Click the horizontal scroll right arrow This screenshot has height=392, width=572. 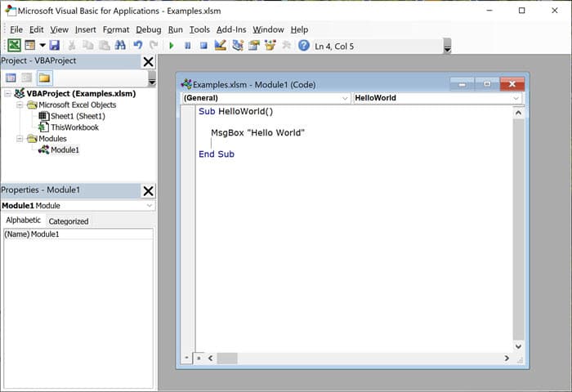click(507, 358)
